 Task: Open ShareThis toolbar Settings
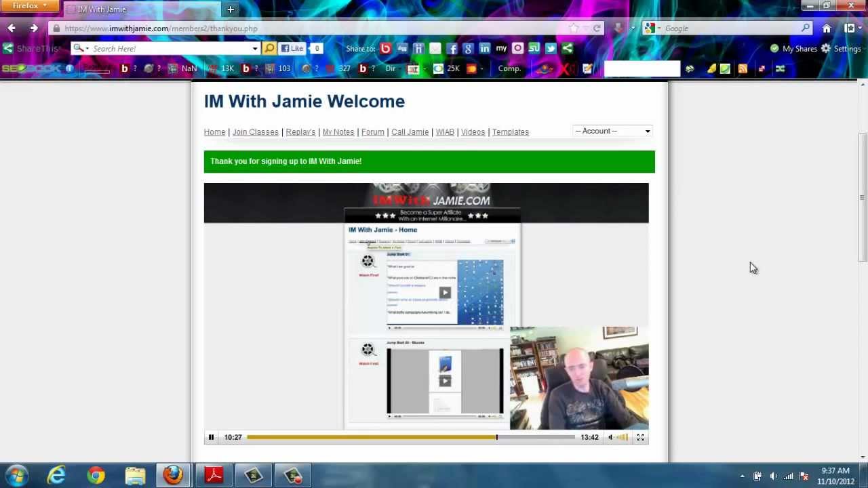(841, 49)
